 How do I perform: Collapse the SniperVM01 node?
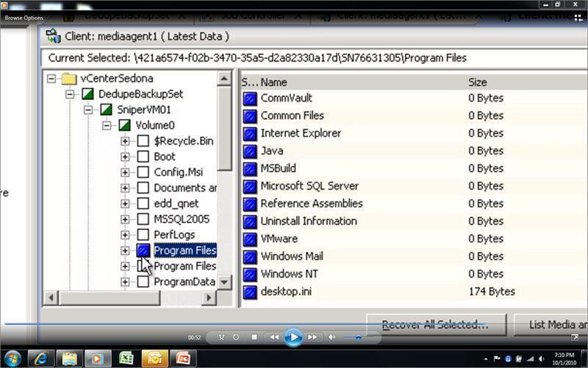[88, 109]
